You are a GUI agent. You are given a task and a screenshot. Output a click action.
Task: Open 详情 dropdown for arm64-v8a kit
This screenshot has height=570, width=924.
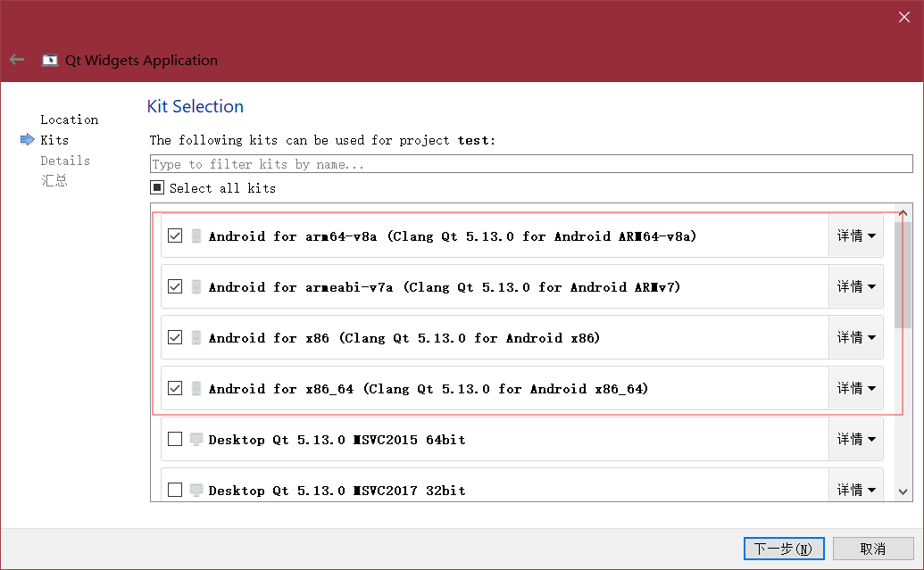(x=856, y=235)
